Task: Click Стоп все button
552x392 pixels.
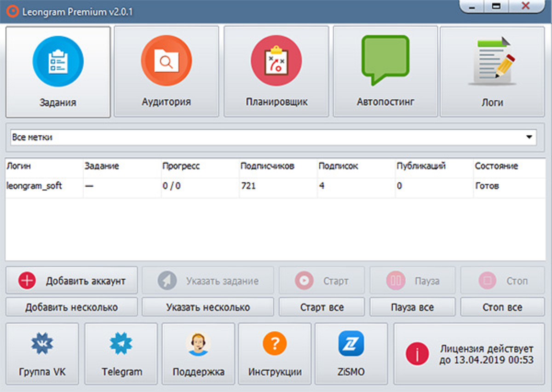Action: pos(502,307)
